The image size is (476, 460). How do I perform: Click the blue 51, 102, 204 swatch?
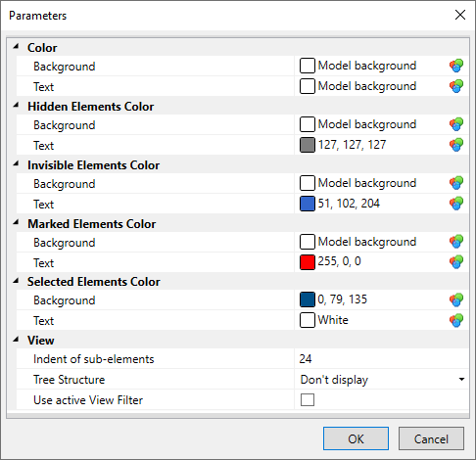pyautogui.click(x=308, y=204)
